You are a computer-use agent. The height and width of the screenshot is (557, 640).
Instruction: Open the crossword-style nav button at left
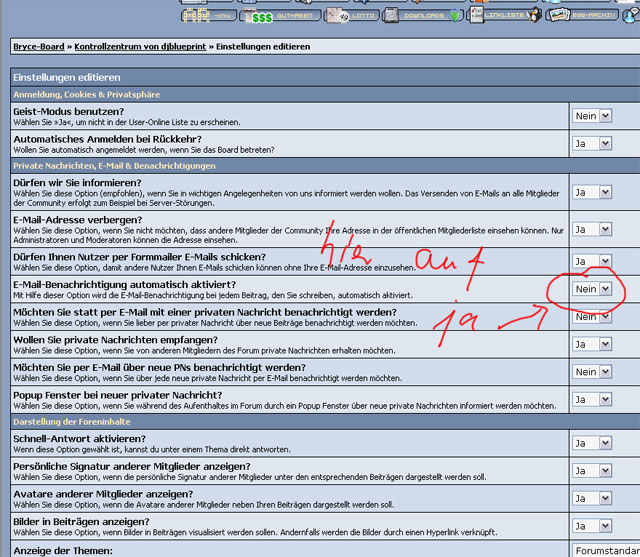tap(209, 16)
